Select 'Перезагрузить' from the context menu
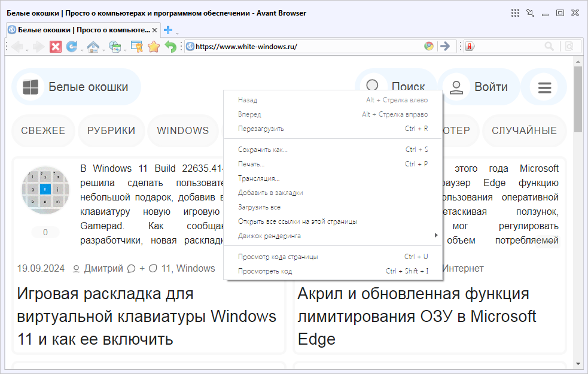588x374 pixels. [333, 129]
